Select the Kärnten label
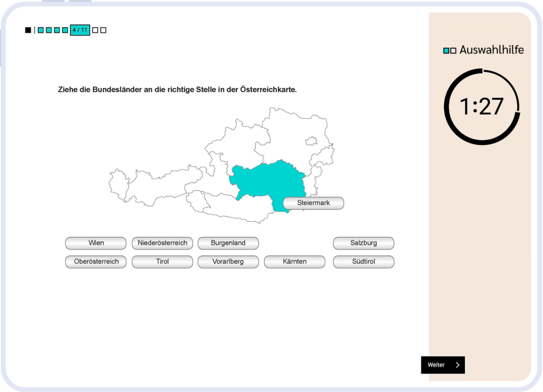The image size is (543, 392). tap(294, 262)
